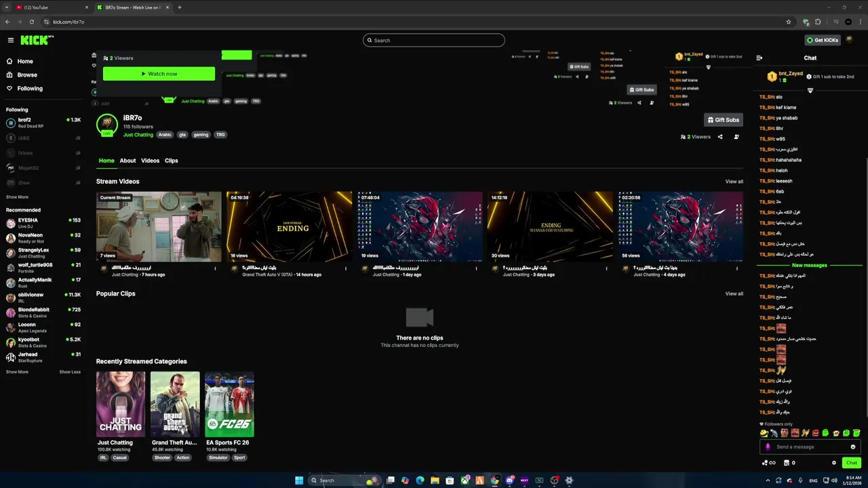This screenshot has height=488, width=868.
Task: Open the iBR7o channel avatar
Action: [107, 125]
